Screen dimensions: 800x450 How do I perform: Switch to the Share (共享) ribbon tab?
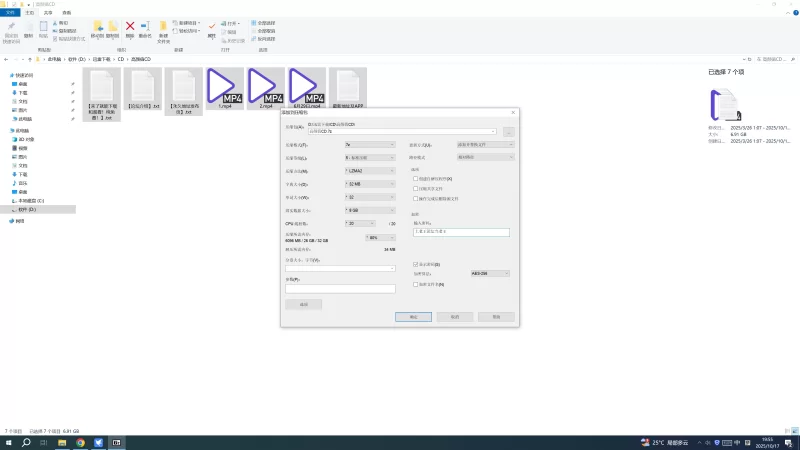[48, 12]
